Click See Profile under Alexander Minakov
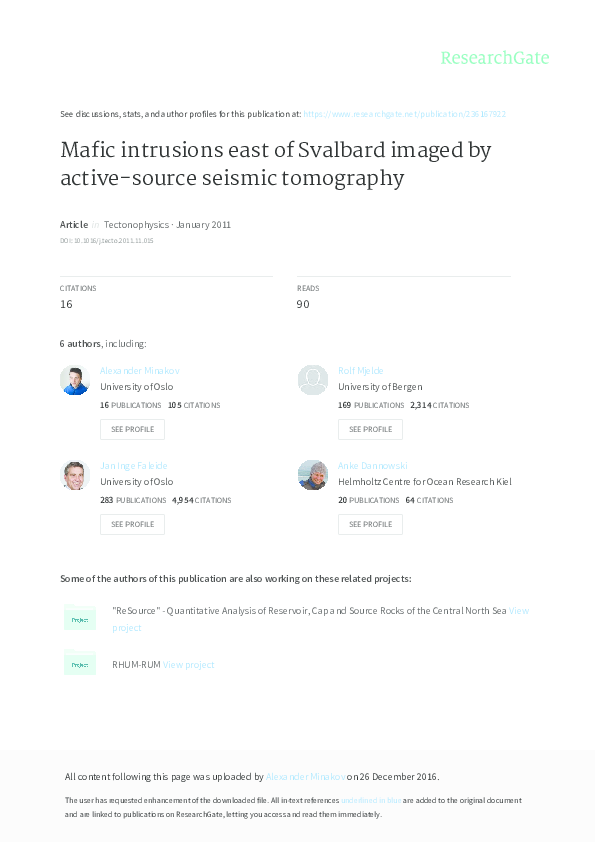Viewport: 595px width, 842px height. point(132,429)
